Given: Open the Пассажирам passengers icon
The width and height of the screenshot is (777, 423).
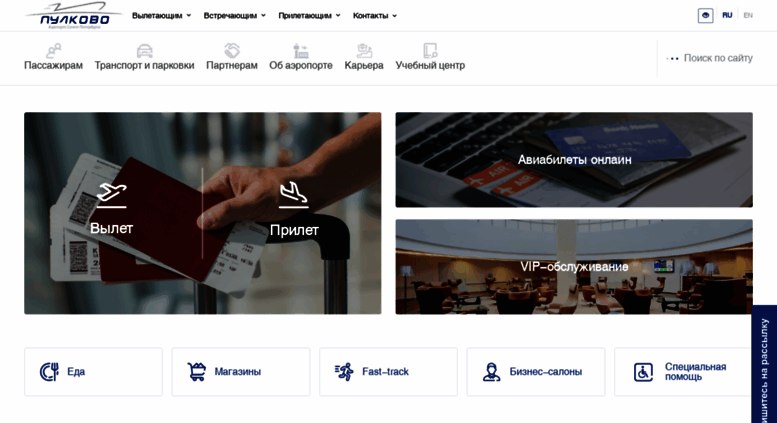Looking at the screenshot, I should tap(54, 51).
